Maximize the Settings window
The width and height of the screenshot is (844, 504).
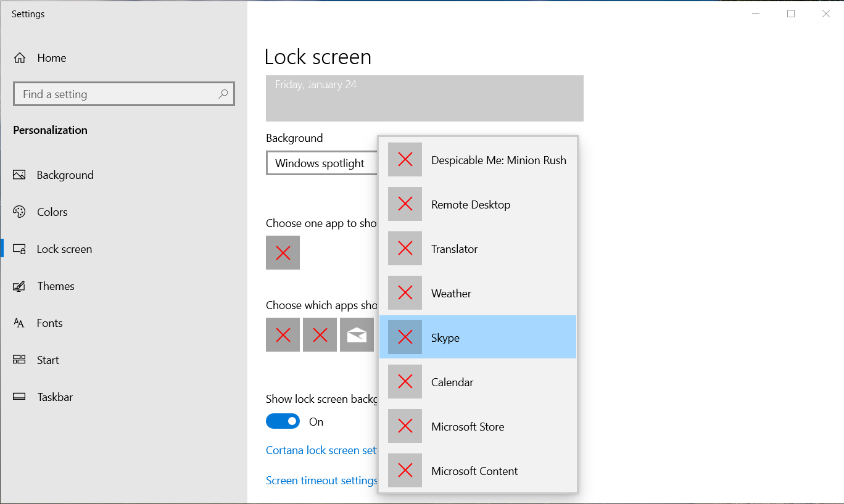(791, 14)
